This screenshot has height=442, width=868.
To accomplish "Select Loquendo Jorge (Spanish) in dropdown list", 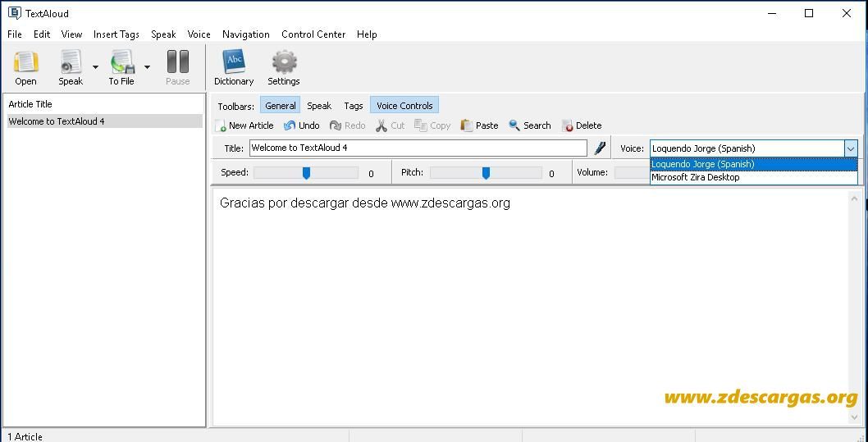I will click(753, 164).
